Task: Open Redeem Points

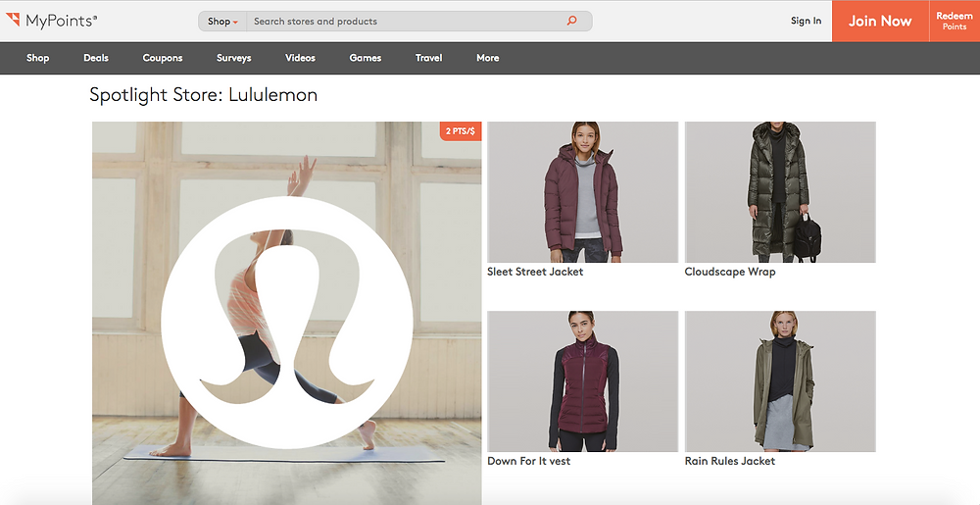Action: (955, 21)
